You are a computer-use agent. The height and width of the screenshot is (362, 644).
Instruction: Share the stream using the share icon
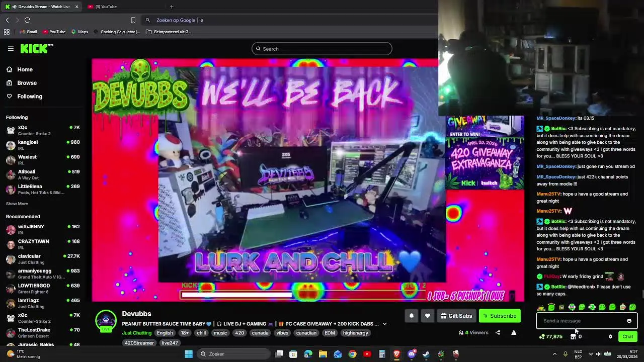pyautogui.click(x=498, y=332)
